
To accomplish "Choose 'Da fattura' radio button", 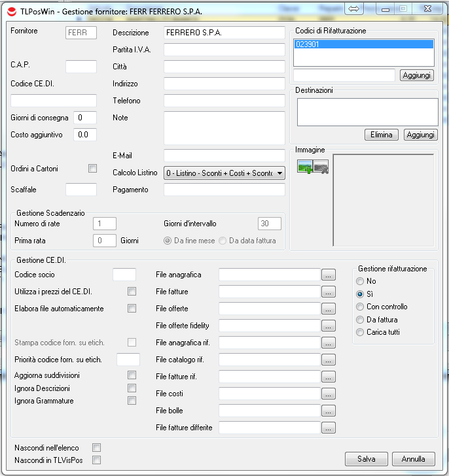I will click(360, 320).
